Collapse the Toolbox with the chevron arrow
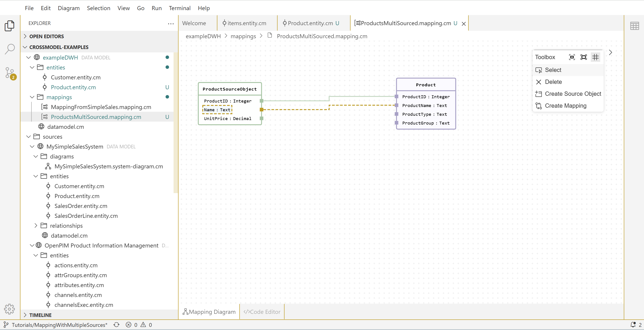 click(610, 53)
